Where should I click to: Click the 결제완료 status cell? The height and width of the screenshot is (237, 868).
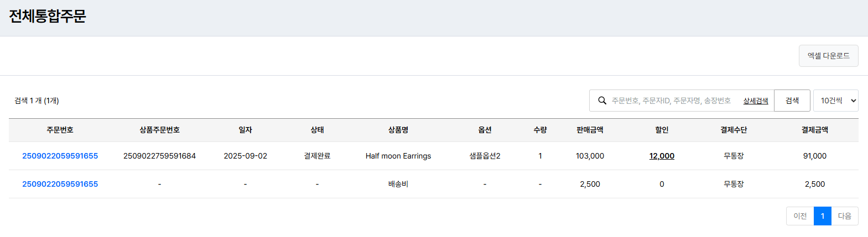317,156
